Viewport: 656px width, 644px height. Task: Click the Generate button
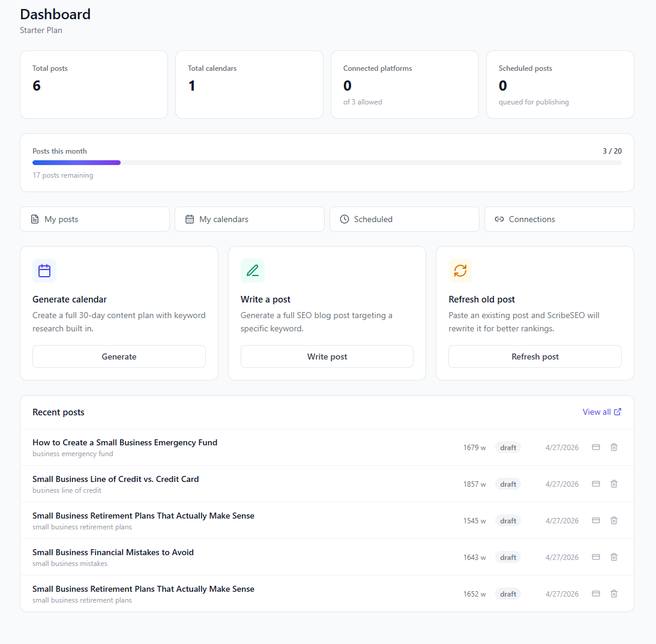(119, 357)
